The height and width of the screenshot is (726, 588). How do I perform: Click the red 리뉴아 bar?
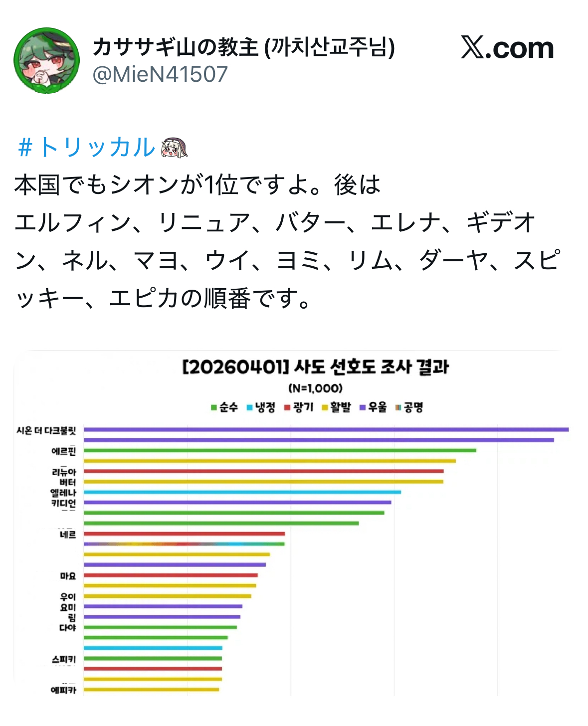click(263, 471)
